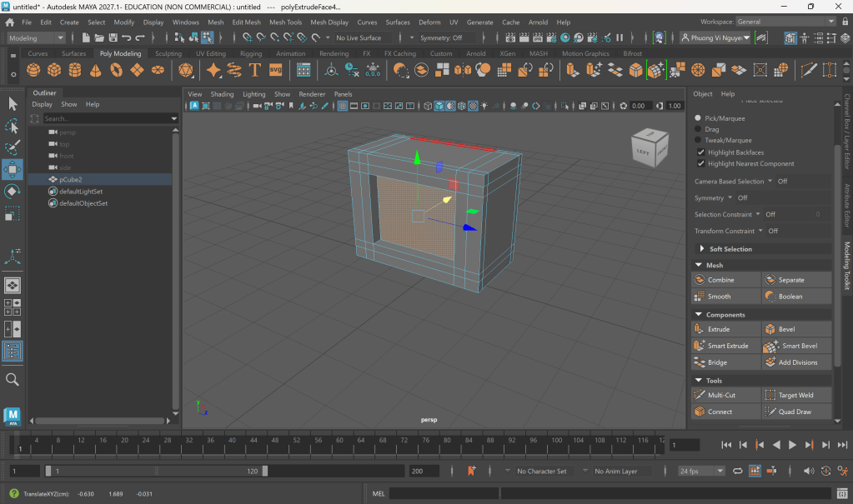Screen dimensions: 853x504
Task: Click the Bridge button
Action: coord(725,362)
